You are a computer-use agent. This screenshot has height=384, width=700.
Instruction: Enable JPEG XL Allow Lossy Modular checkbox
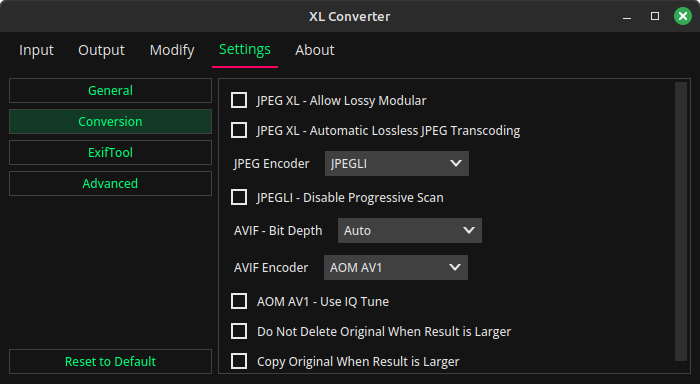tap(239, 100)
